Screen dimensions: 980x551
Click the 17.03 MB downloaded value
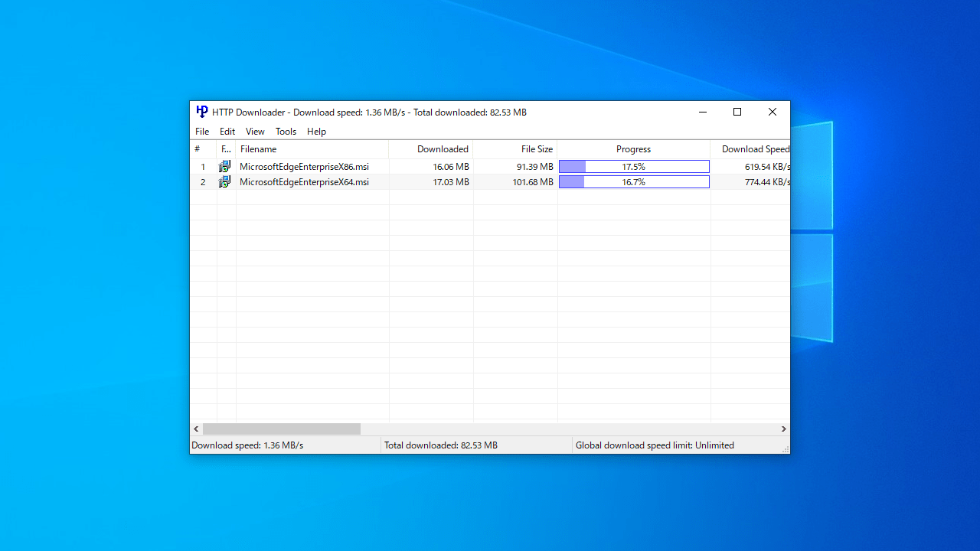tap(451, 182)
